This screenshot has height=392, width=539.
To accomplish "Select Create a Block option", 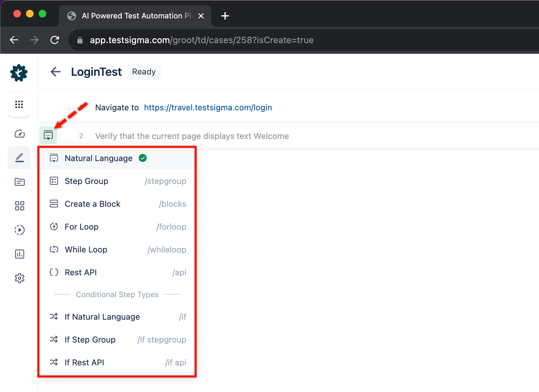I will click(x=117, y=204).
